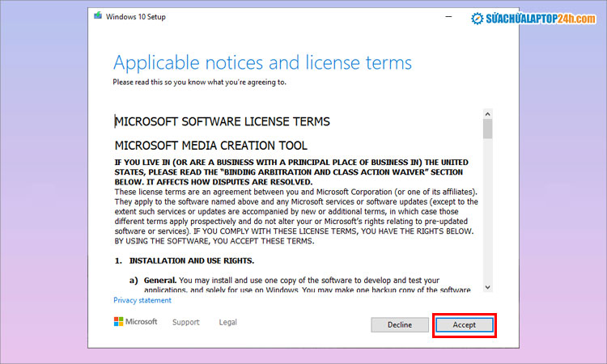The width and height of the screenshot is (607, 364).
Task: Click the 'MICROSOFT MEDIA CREATION TOOL' heading
Action: click(210, 146)
